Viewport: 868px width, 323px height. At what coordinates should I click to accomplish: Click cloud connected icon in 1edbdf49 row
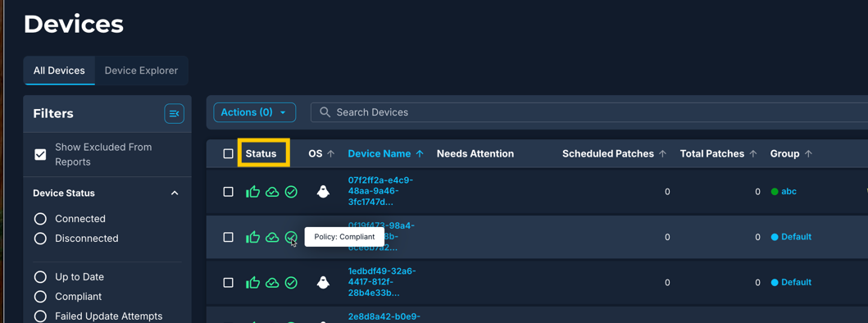(272, 283)
